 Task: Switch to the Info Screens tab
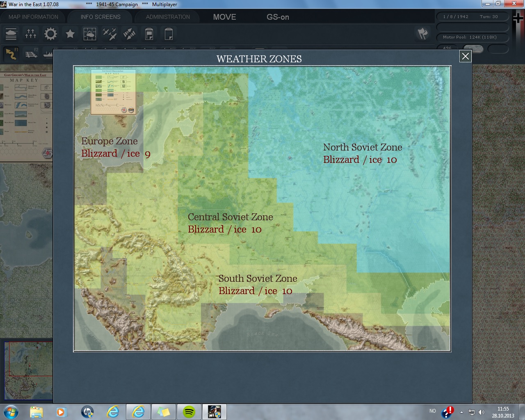pyautogui.click(x=100, y=17)
